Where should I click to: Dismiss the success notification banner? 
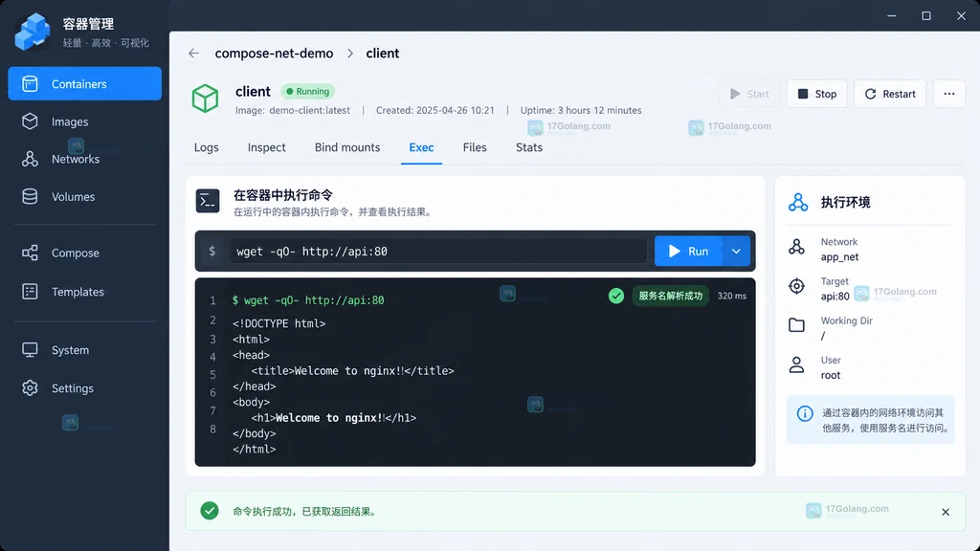click(x=946, y=513)
